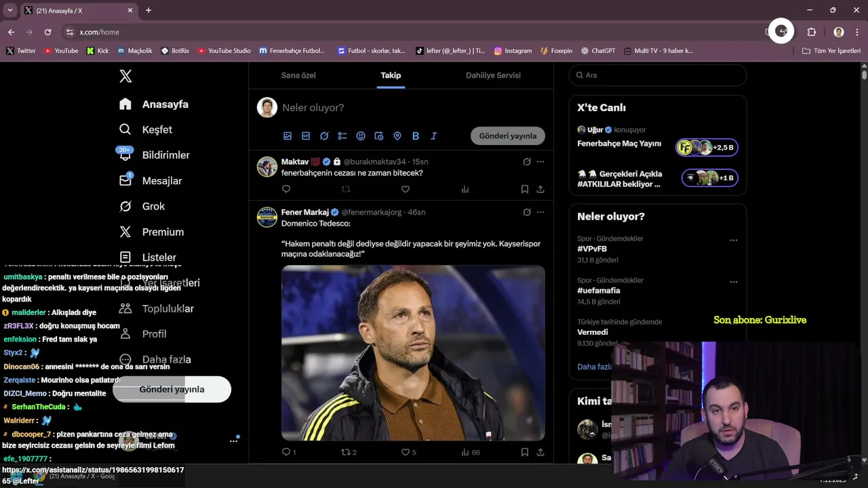Open Fener Markaj profile avatar
Screen dimensions: 868x488
coord(267,217)
